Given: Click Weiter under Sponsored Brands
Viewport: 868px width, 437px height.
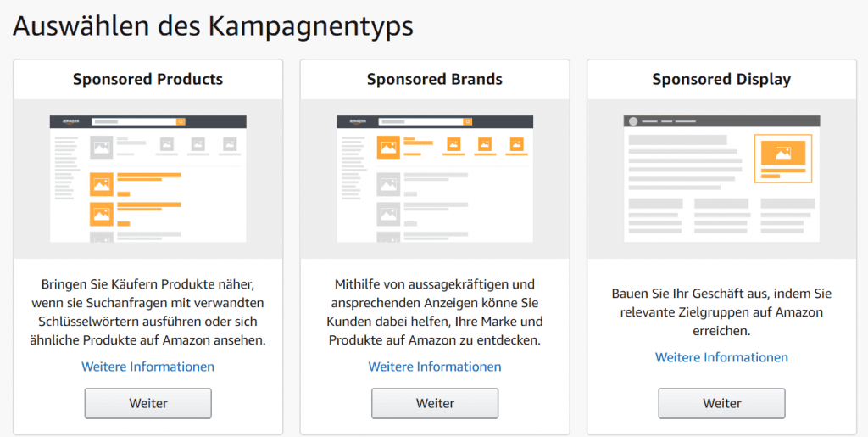Looking at the screenshot, I should pyautogui.click(x=435, y=403).
